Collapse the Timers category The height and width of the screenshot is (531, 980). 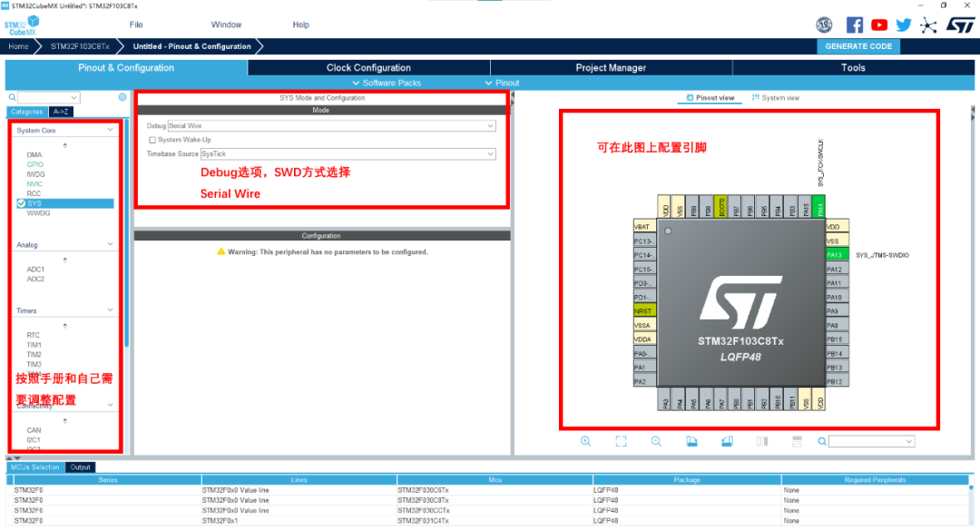pyautogui.click(x=110, y=310)
